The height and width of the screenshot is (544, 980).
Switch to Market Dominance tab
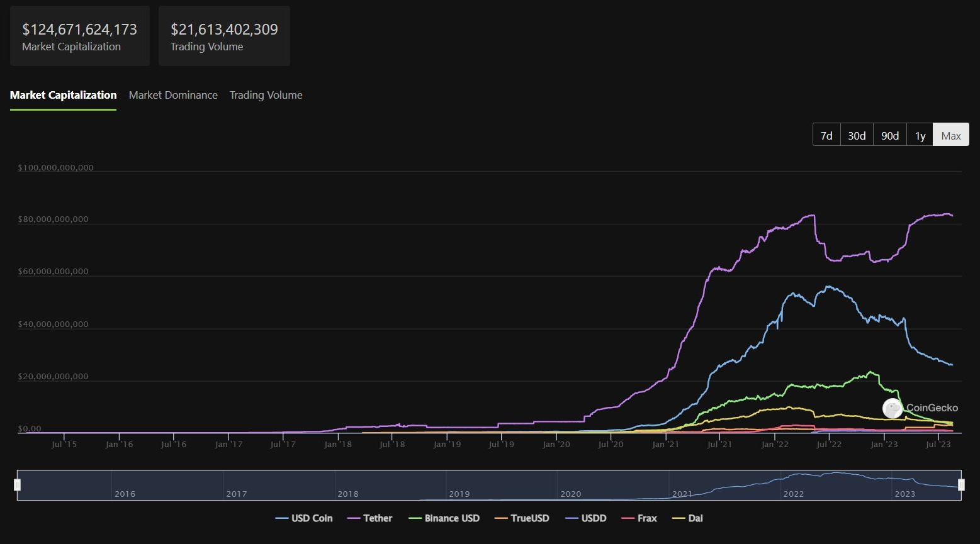173,95
